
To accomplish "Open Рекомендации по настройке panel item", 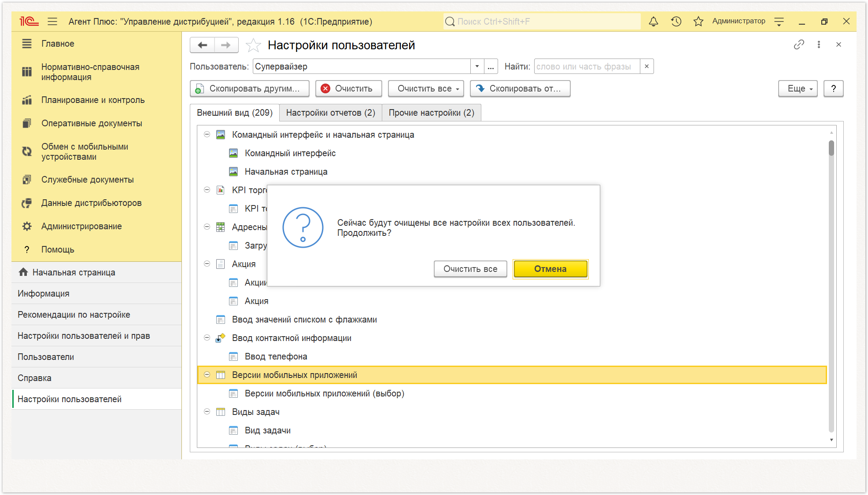I will pyautogui.click(x=96, y=315).
